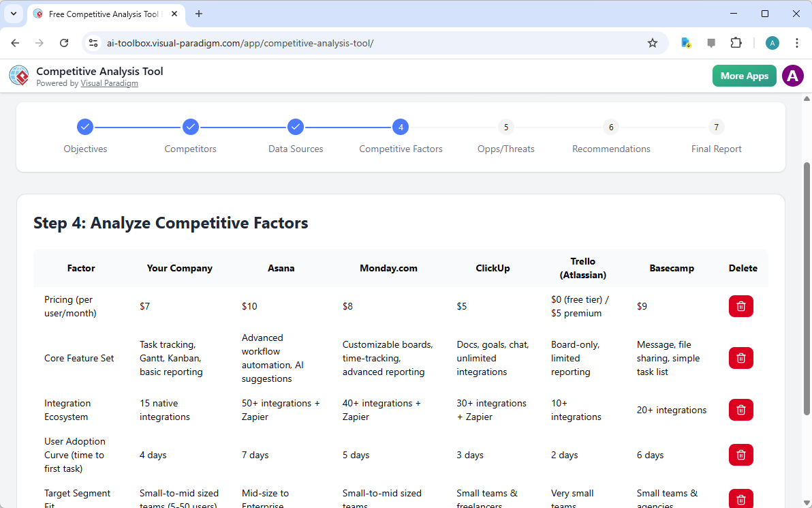Click the More Apps button
The width and height of the screenshot is (812, 508).
point(744,76)
